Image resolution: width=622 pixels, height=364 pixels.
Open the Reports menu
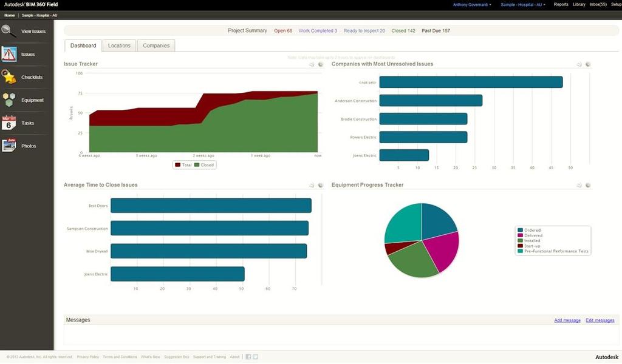tap(561, 4)
